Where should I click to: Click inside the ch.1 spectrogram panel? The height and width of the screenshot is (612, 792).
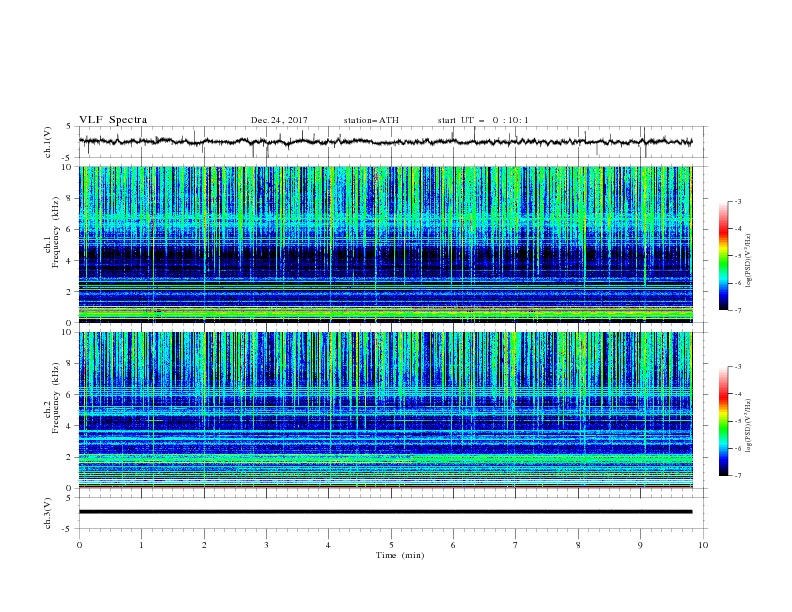385,244
